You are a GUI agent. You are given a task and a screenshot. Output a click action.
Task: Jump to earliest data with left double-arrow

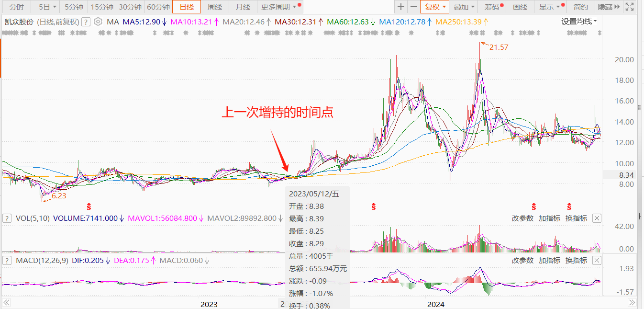pos(7,303)
